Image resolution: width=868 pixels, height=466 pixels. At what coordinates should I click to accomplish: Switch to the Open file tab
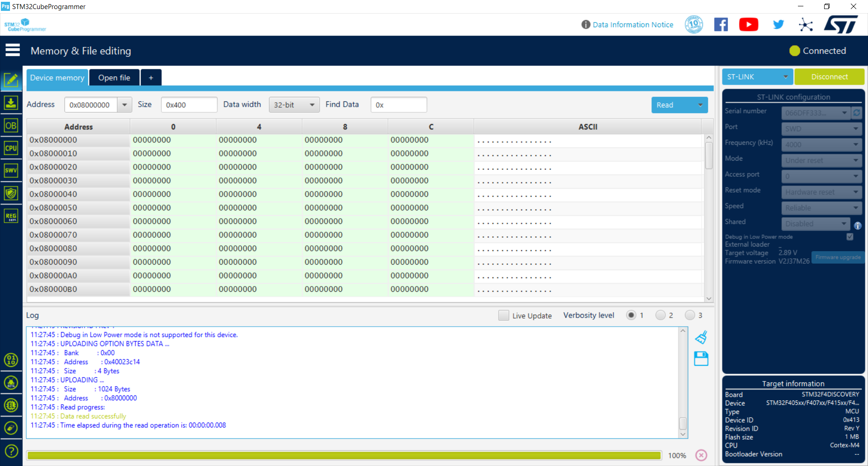[x=114, y=78]
